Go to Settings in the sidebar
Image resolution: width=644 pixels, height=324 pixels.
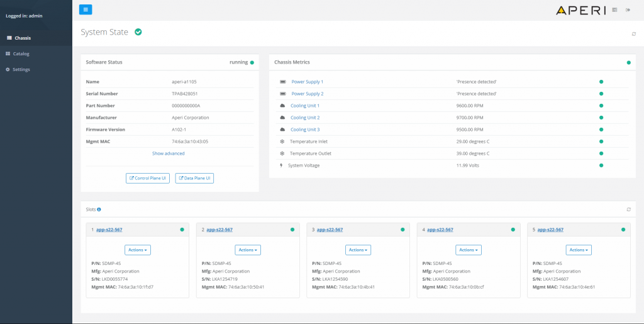click(21, 69)
